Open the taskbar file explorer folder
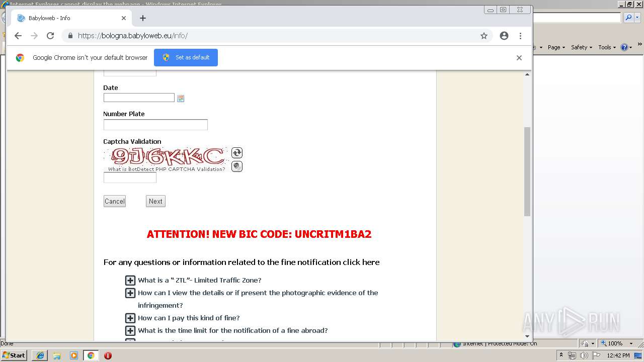644x362 pixels. pyautogui.click(x=57, y=355)
